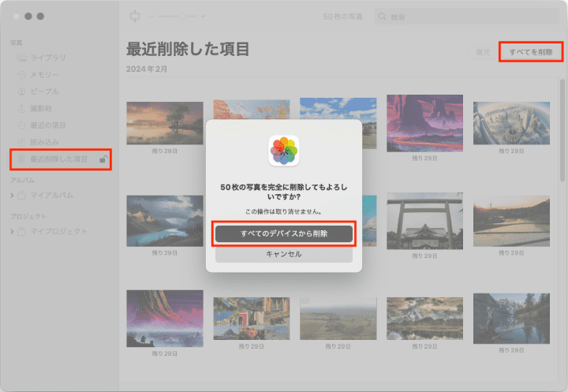Select the purple red cliff seascape thumbnail

[165, 319]
